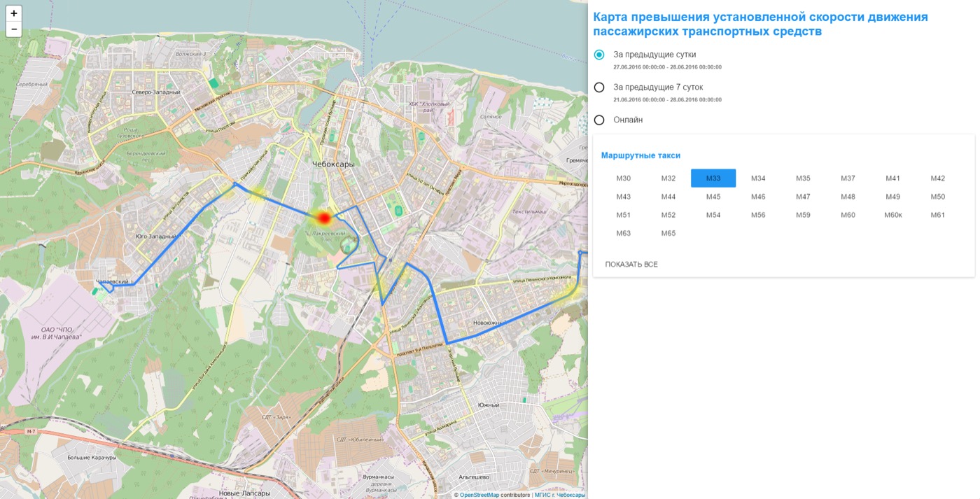Select route M52
This screenshot has width=980, height=499.
pos(668,215)
